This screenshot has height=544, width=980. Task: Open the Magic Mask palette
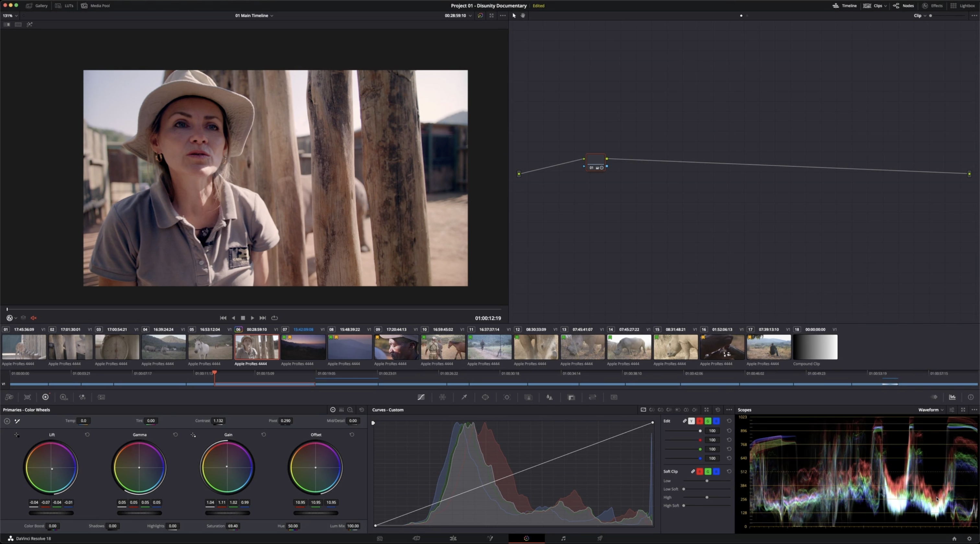pyautogui.click(x=528, y=397)
